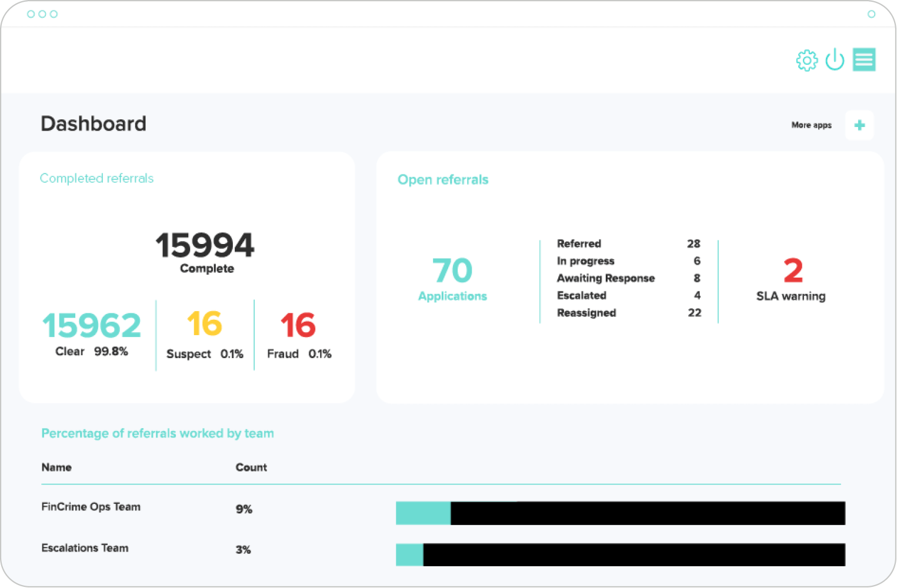This screenshot has width=897, height=588.
Task: Select the red Fraud count of 16
Action: (x=298, y=324)
